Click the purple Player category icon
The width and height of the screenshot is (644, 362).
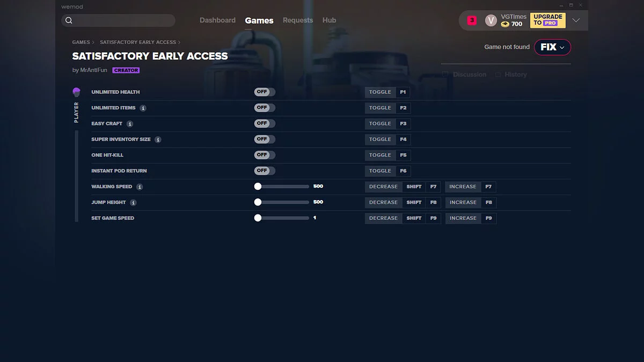click(x=76, y=92)
